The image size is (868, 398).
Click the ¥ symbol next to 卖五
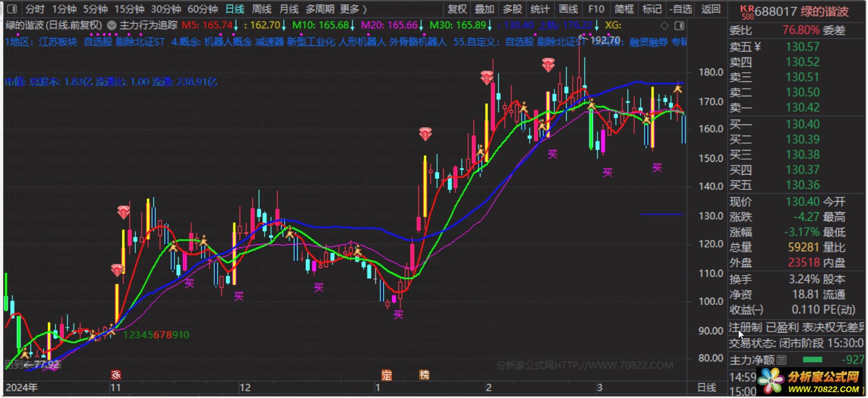(757, 47)
